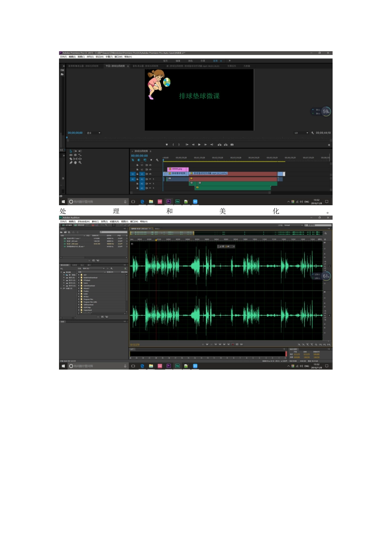Open Premiere 帮助(H) menu

pyautogui.click(x=128, y=57)
